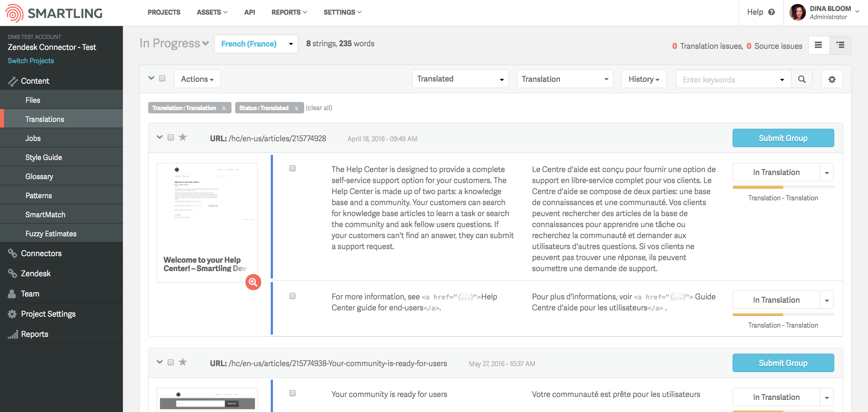Image resolution: width=868 pixels, height=412 pixels.
Task: Open the French (France) language dropdown
Action: coord(256,44)
